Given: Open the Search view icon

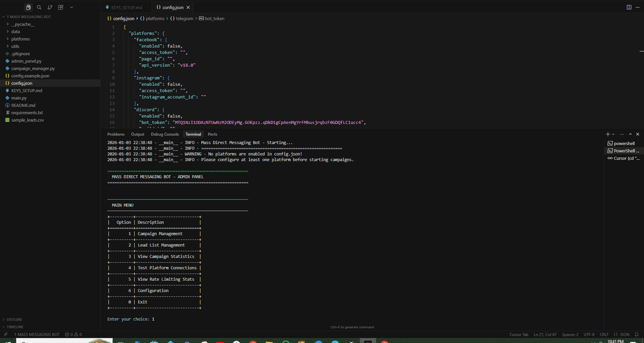Looking at the screenshot, I should [39, 8].
